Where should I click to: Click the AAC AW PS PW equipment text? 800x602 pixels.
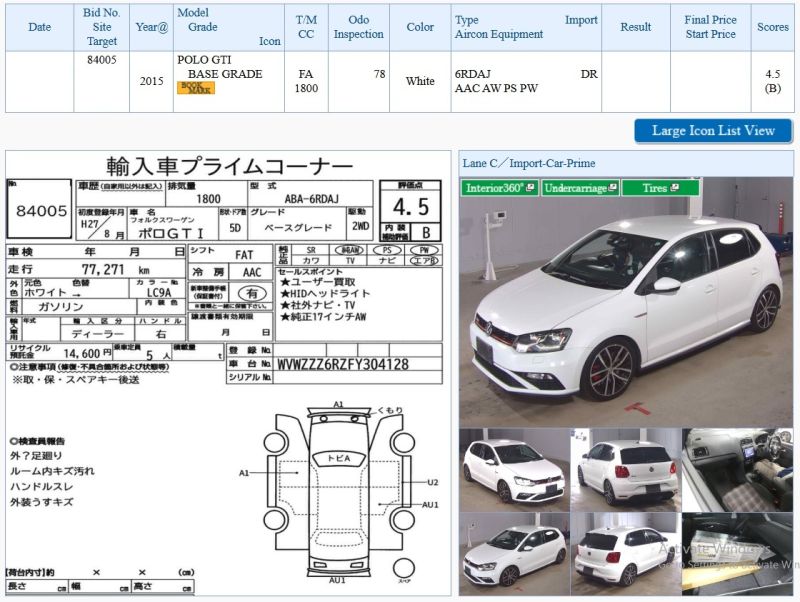pos(496,88)
